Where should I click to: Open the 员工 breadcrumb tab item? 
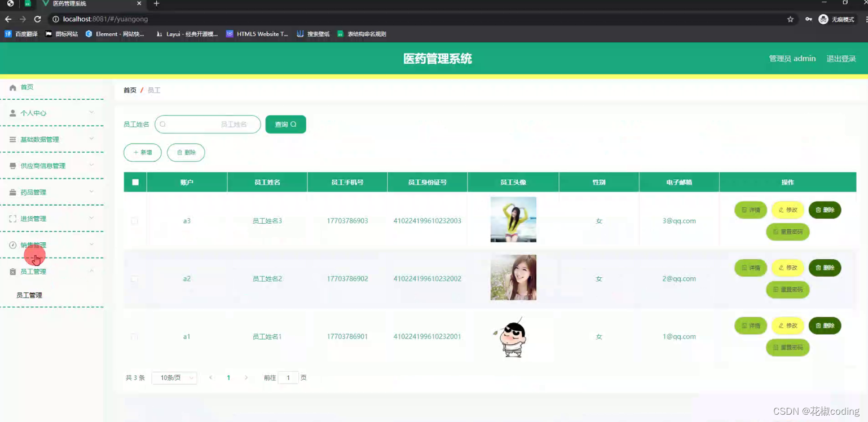(154, 90)
